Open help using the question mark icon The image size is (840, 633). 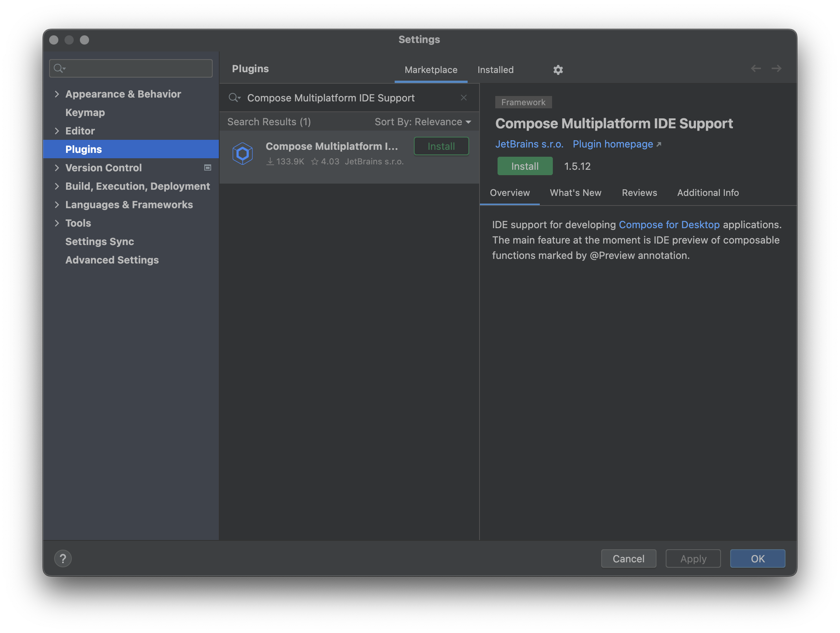63,558
